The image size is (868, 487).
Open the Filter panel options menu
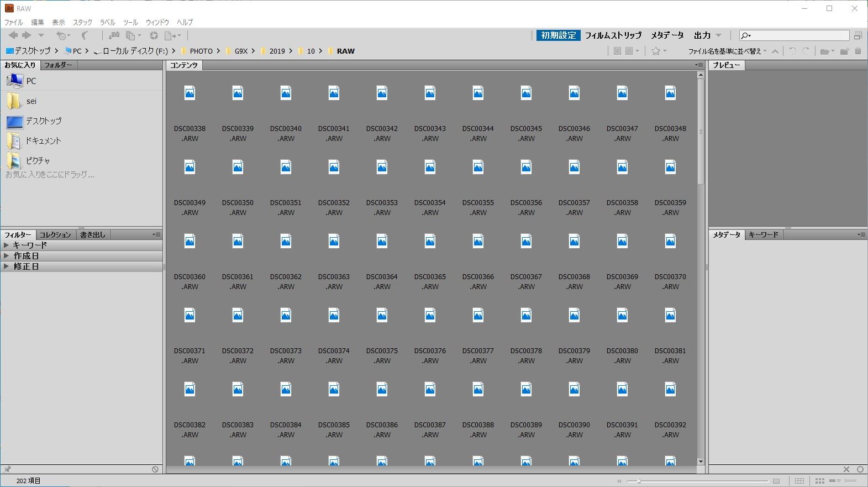(156, 235)
